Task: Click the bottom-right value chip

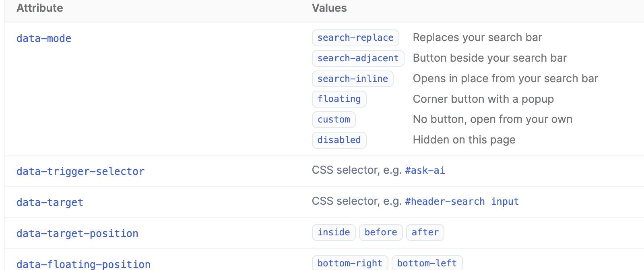Action: (x=350, y=263)
